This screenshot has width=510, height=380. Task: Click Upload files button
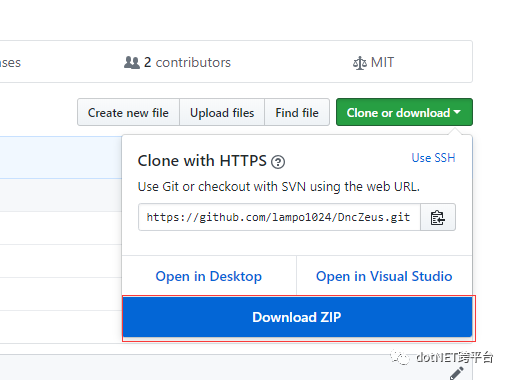pyautogui.click(x=222, y=112)
